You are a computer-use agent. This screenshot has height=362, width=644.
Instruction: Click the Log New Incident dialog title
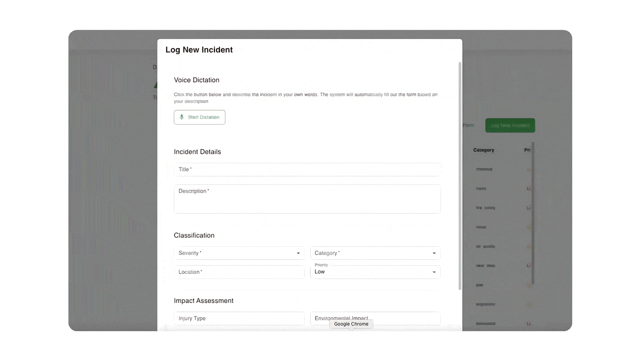[x=199, y=50]
